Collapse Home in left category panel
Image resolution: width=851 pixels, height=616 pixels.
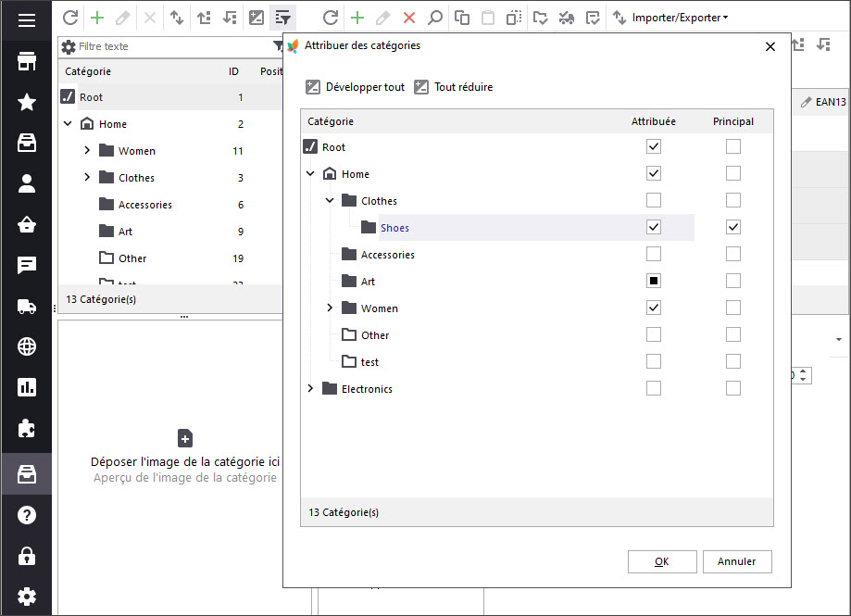tap(68, 124)
